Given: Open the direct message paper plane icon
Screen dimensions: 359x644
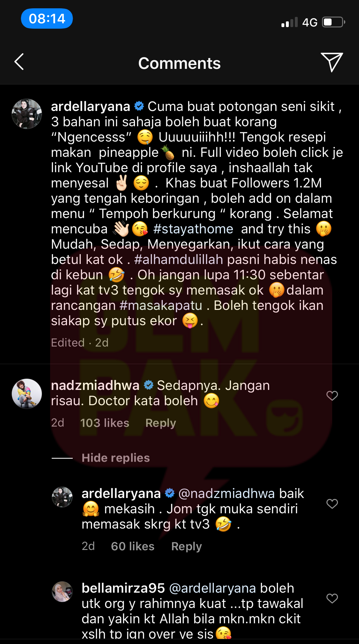Looking at the screenshot, I should (332, 62).
